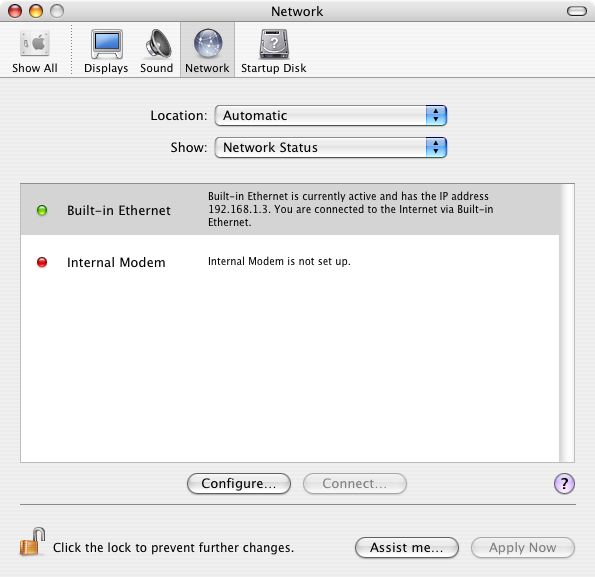The image size is (595, 577).
Task: Open the Startup Disk preference pane
Action: pos(274,51)
